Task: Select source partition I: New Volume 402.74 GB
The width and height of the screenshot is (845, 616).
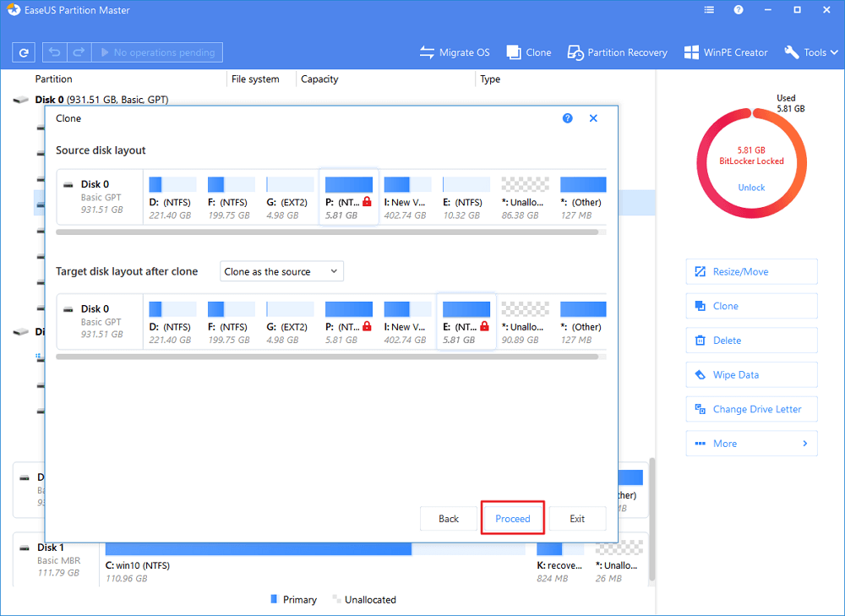Action: (x=407, y=198)
